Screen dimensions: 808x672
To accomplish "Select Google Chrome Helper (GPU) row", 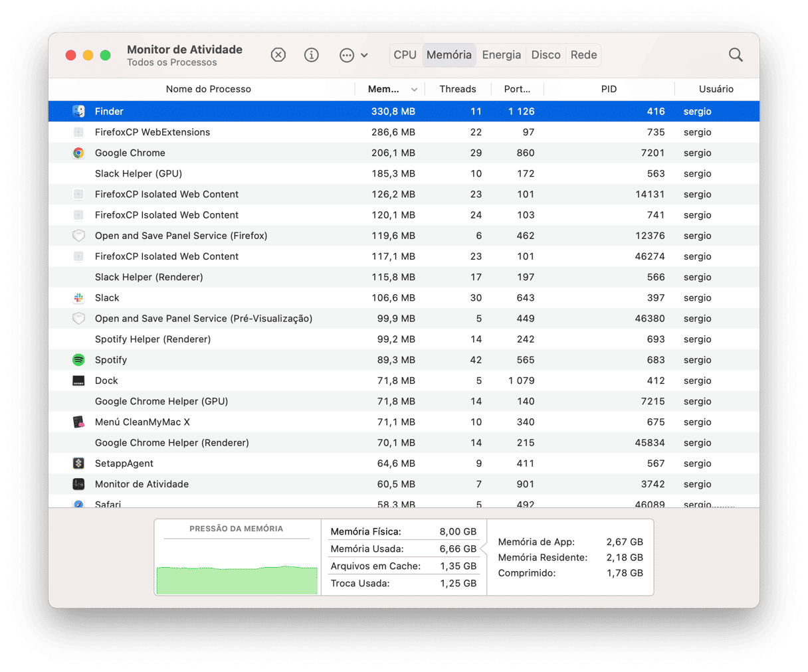I will click(404, 401).
